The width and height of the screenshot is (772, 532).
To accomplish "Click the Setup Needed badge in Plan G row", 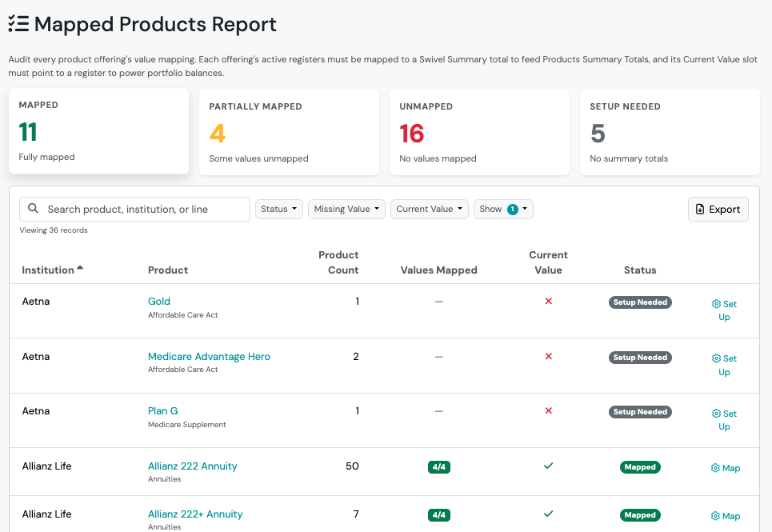I will [639, 412].
